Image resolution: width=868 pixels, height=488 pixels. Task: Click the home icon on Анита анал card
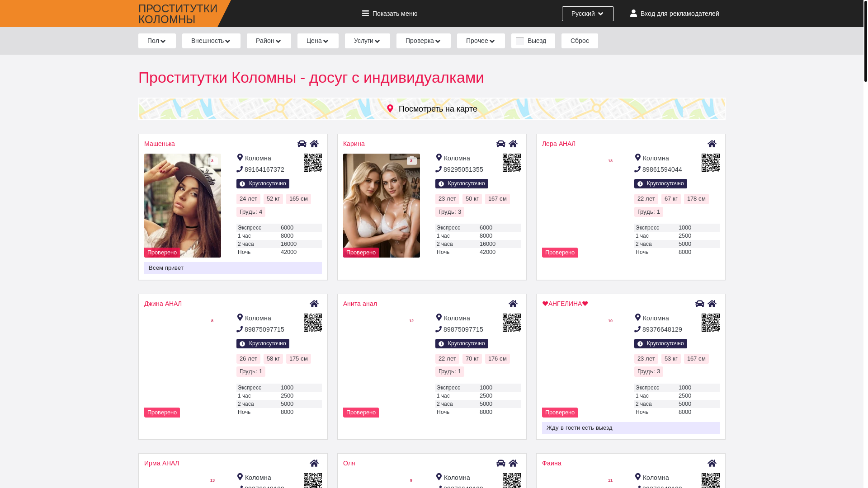pos(513,304)
